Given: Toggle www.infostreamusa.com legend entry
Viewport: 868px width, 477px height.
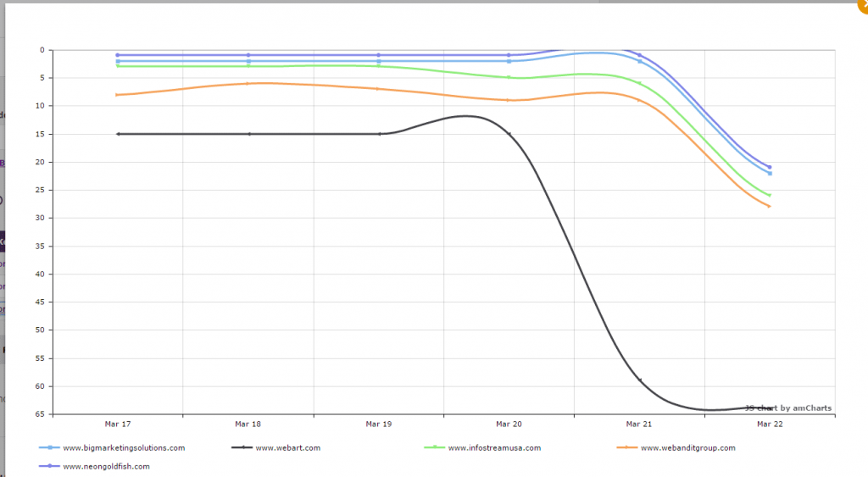Looking at the screenshot, I should click(x=482, y=447).
